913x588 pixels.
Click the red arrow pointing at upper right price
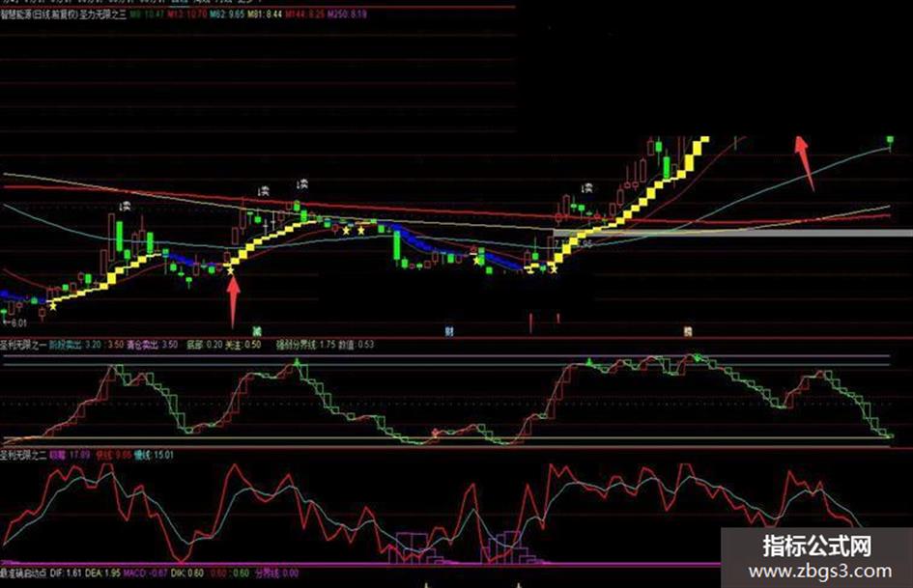[x=805, y=163]
